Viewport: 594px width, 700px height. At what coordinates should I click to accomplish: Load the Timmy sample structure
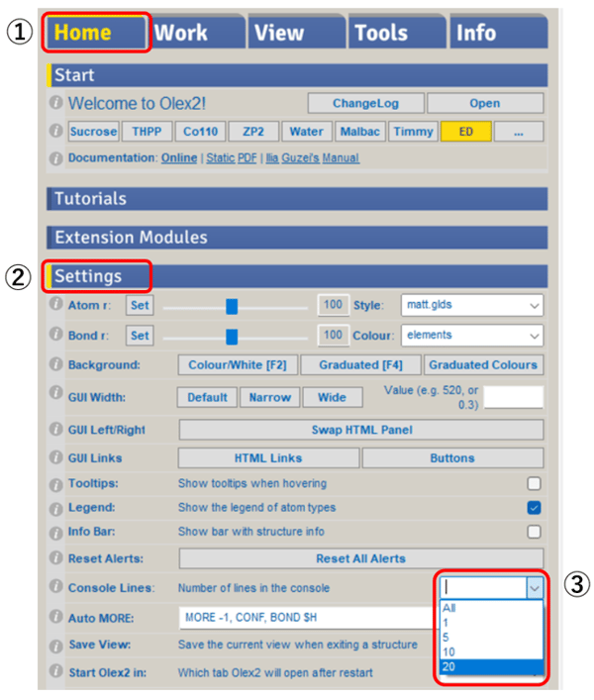click(x=413, y=132)
